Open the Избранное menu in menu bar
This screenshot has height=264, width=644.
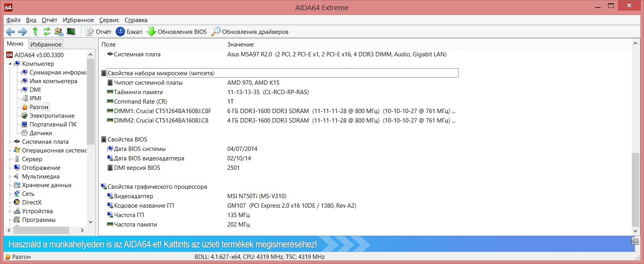click(78, 20)
